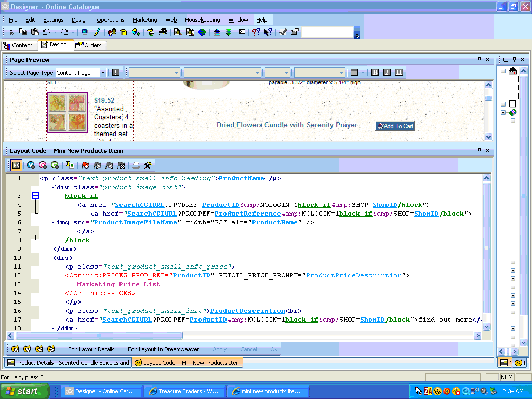
Task: Click the paintbrush icon in main toolbar
Action: pos(97,32)
